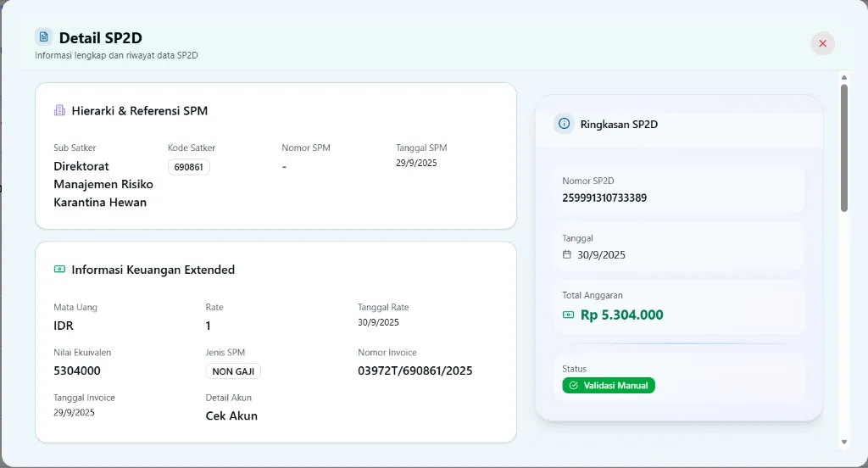This screenshot has width=868, height=468.
Task: Click the scrollbar down arrow
Action: pyautogui.click(x=843, y=442)
